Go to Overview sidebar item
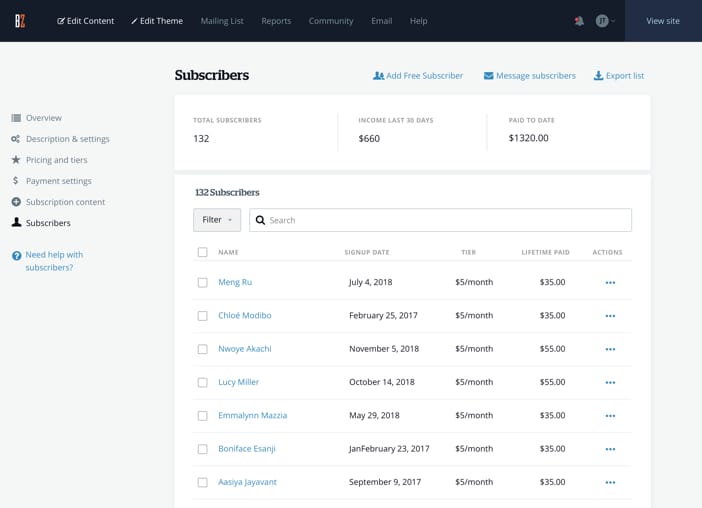This screenshot has height=508, width=702. pos(44,118)
